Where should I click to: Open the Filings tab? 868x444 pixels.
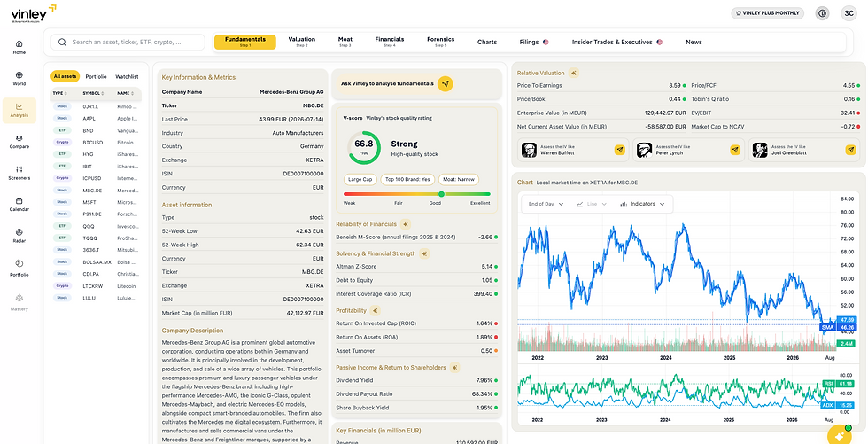tap(533, 42)
